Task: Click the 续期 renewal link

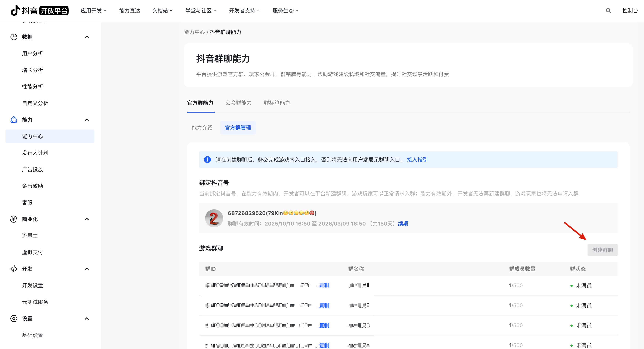Action: [x=403, y=223]
